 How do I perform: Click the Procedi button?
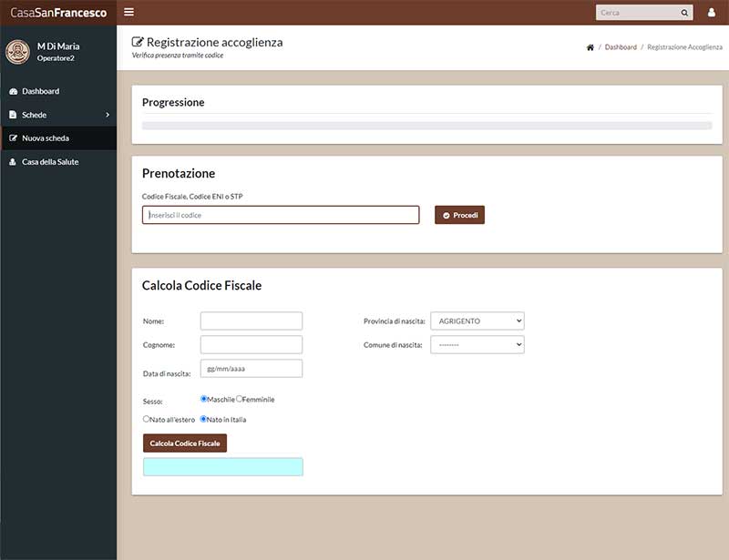tap(459, 215)
